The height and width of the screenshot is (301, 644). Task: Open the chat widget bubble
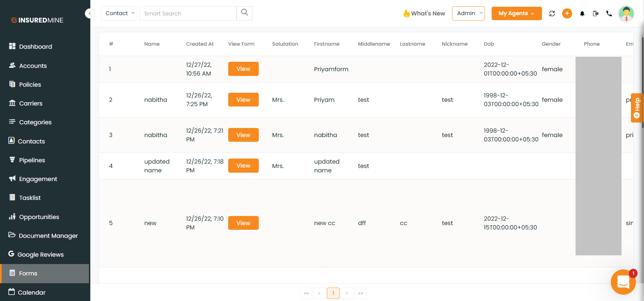(x=623, y=282)
